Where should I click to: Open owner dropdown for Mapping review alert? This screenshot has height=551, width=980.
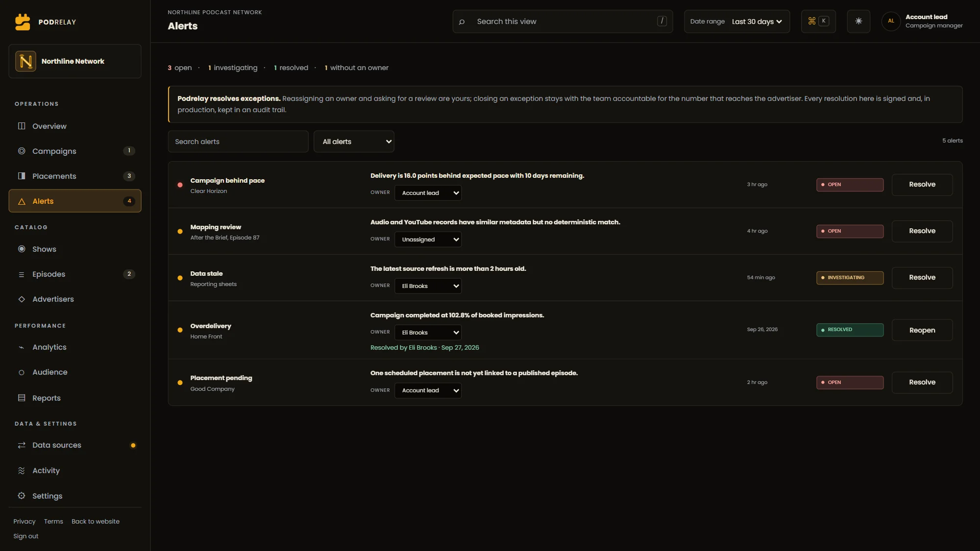(x=428, y=240)
